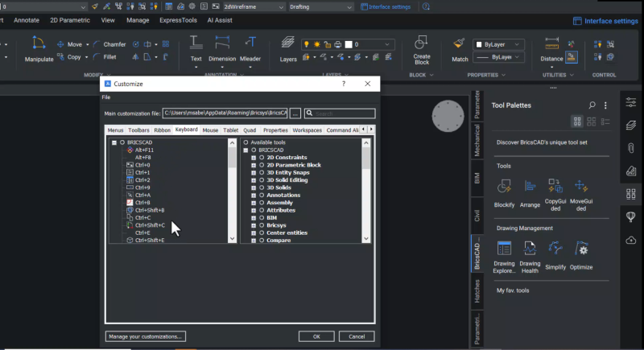Select the Mechanical palette tab

[x=477, y=140]
